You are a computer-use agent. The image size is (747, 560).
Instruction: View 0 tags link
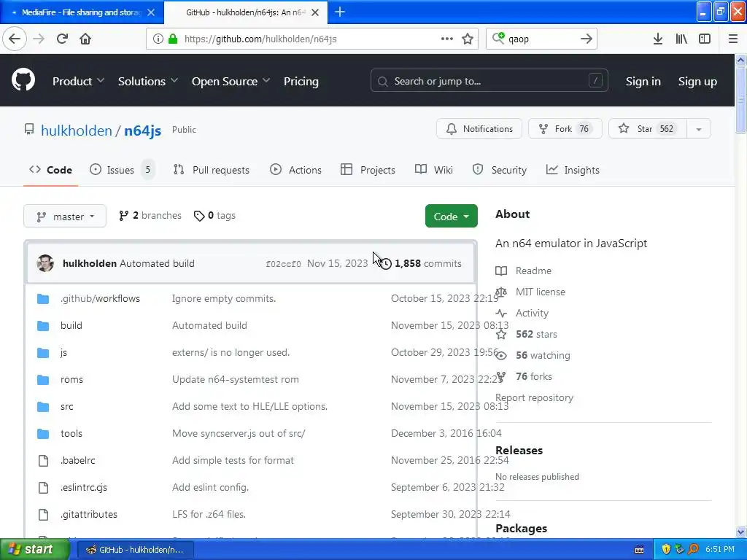pyautogui.click(x=215, y=216)
